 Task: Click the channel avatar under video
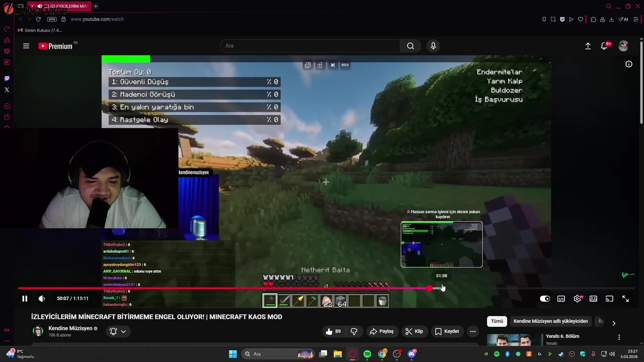tap(38, 331)
